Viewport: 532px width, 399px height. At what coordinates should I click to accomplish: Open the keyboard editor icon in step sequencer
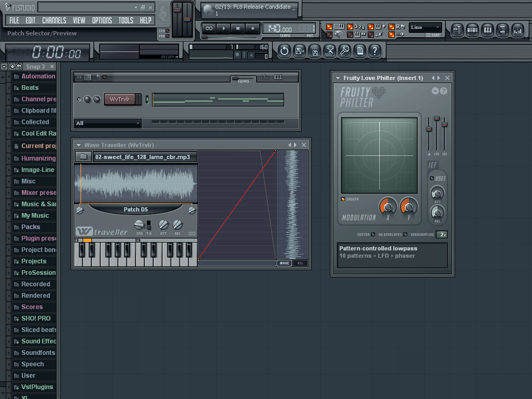(278, 77)
